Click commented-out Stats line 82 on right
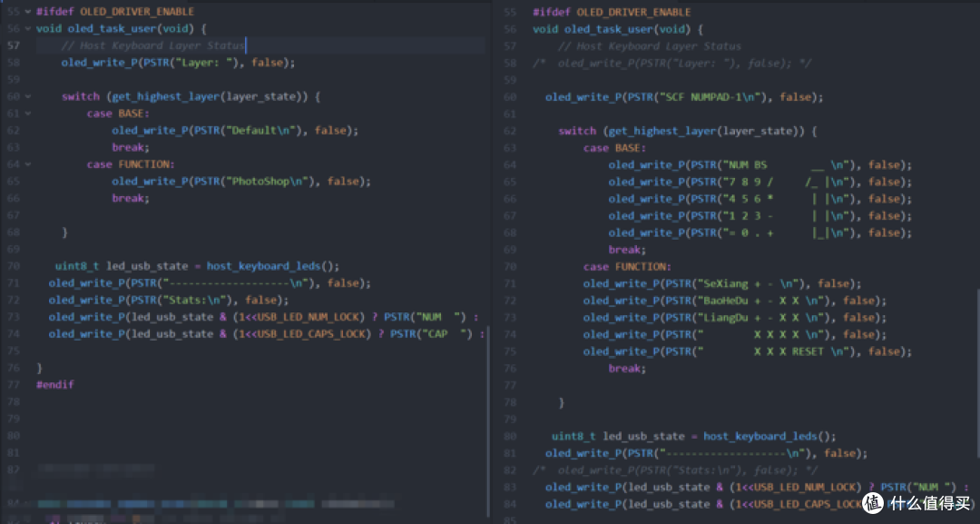Image resolution: width=980 pixels, height=524 pixels. [675, 470]
